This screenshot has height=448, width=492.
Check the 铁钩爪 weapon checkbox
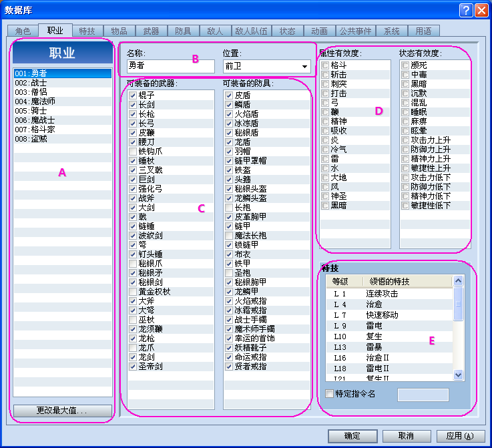coord(133,152)
